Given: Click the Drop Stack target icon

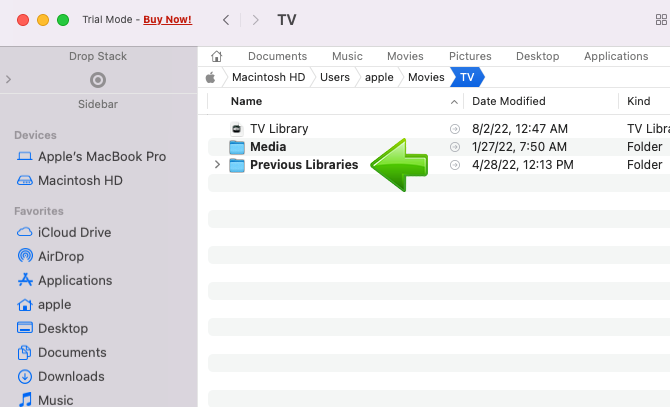Looking at the screenshot, I should [98, 80].
